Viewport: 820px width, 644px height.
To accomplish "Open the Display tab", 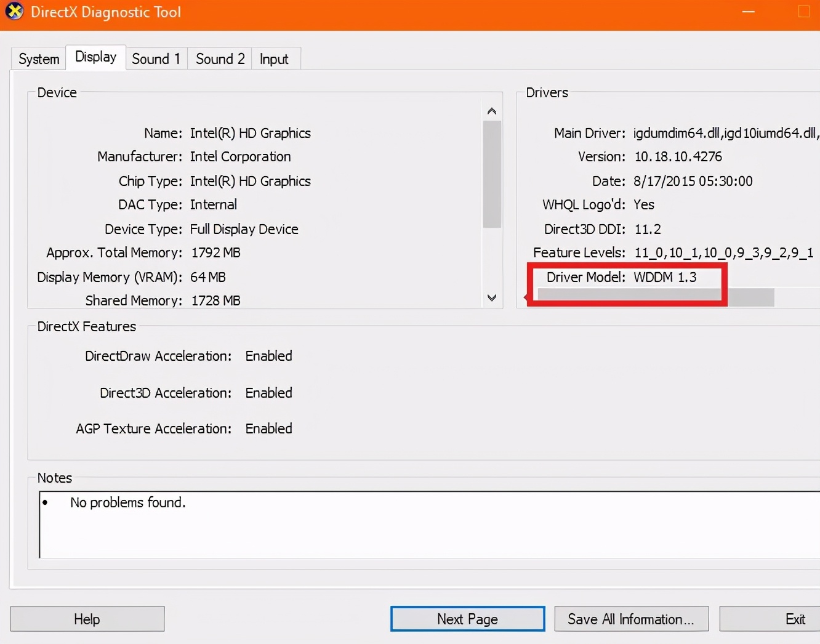I will 95,57.
